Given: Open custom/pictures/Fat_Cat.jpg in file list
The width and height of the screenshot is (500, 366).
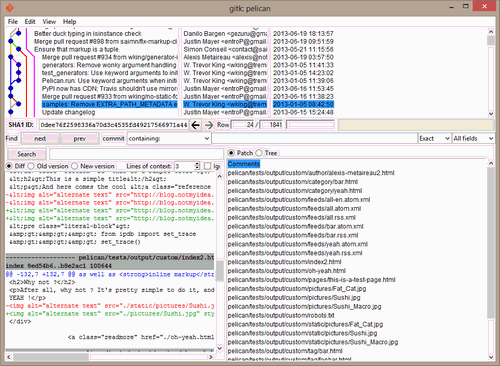Looking at the screenshot, I should [297, 289].
